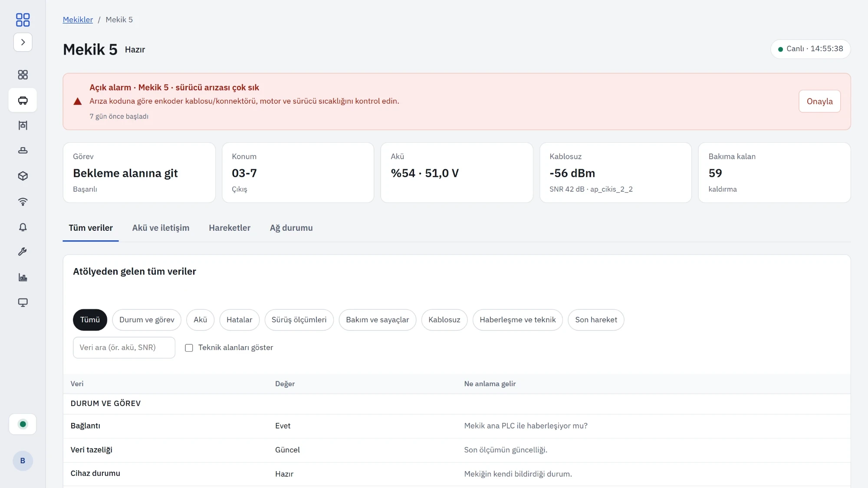868x488 pixels.
Task: Follow the Mekikler breadcrumb link
Action: (x=78, y=20)
